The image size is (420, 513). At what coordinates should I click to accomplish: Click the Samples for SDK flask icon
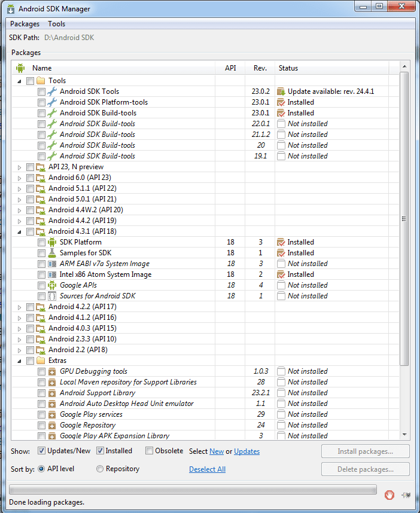click(x=52, y=253)
